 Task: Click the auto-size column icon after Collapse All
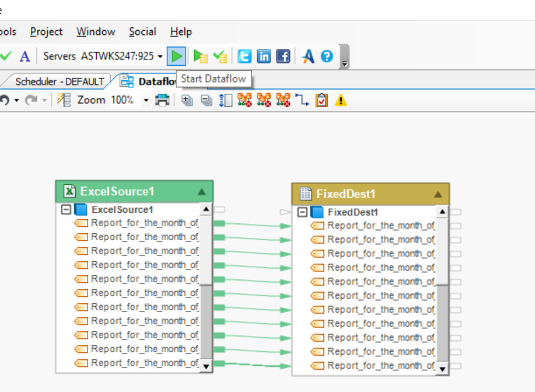(225, 100)
